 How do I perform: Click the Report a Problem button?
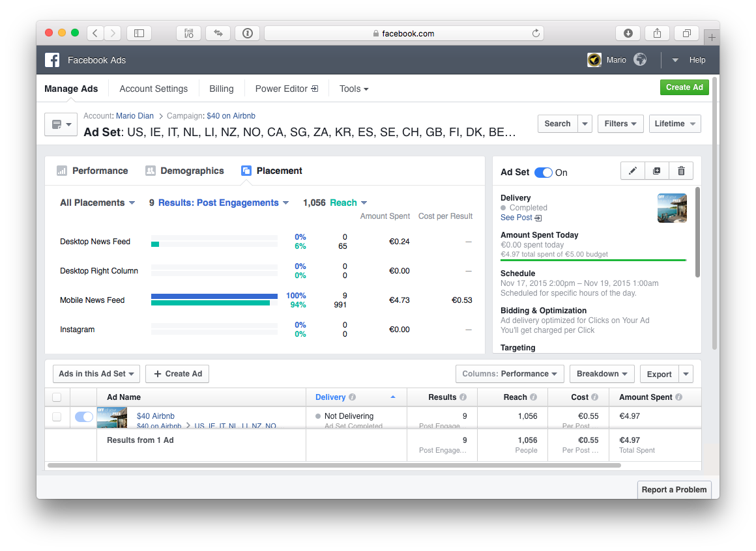[674, 489]
